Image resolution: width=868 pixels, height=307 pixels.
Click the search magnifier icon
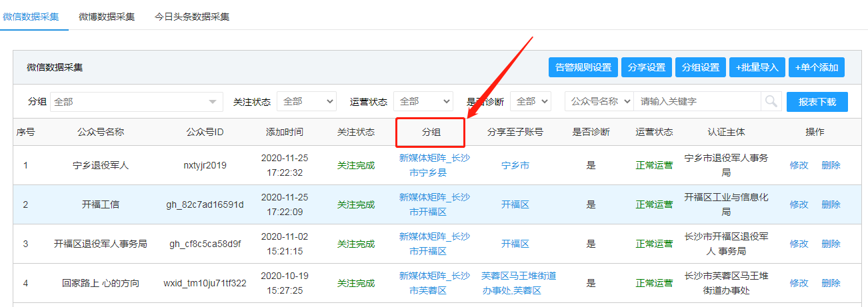[x=771, y=101]
